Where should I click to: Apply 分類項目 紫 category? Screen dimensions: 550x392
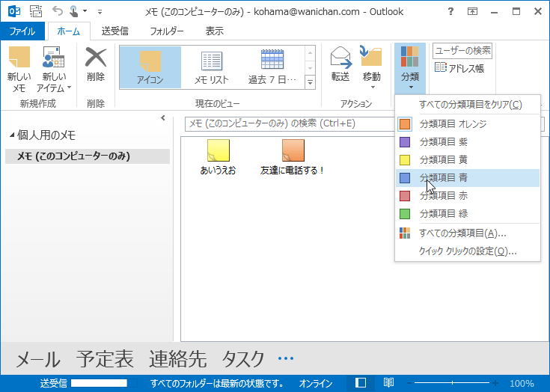468,142
